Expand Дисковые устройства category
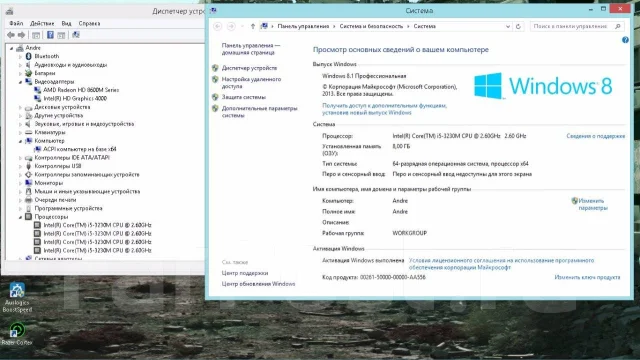 click(20, 107)
